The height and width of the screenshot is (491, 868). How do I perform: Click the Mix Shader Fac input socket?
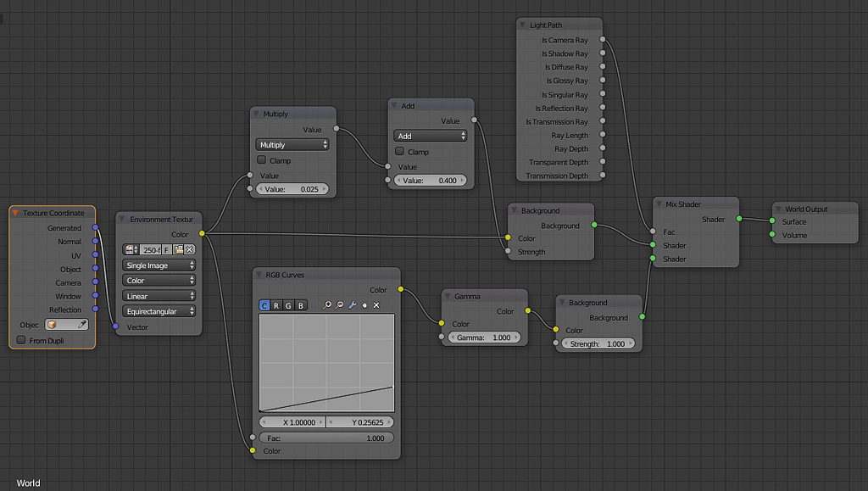(x=653, y=232)
